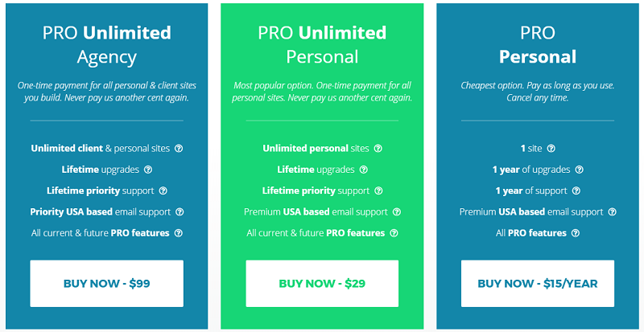Click help icon in green card's PRO features row
644x332 pixels.
(394, 233)
